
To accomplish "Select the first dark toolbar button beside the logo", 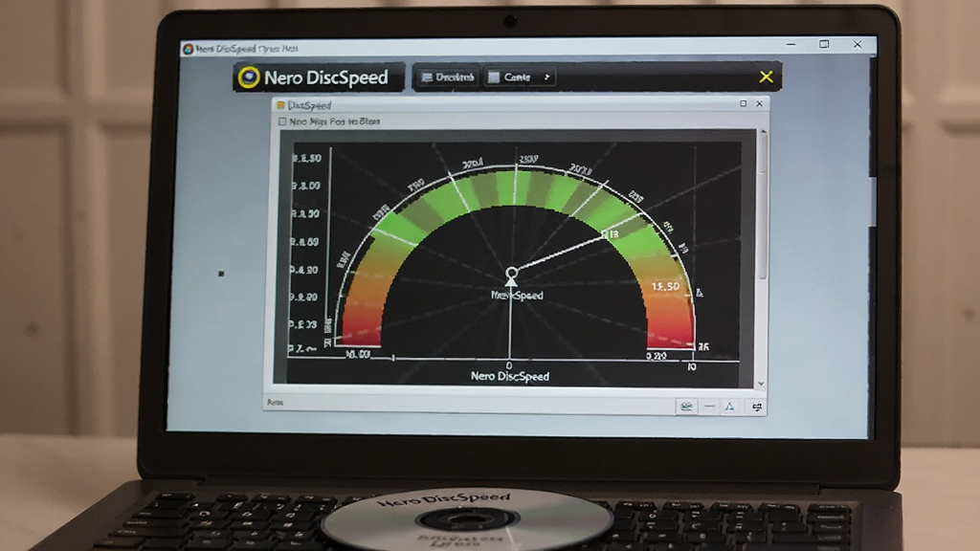I will pyautogui.click(x=447, y=77).
